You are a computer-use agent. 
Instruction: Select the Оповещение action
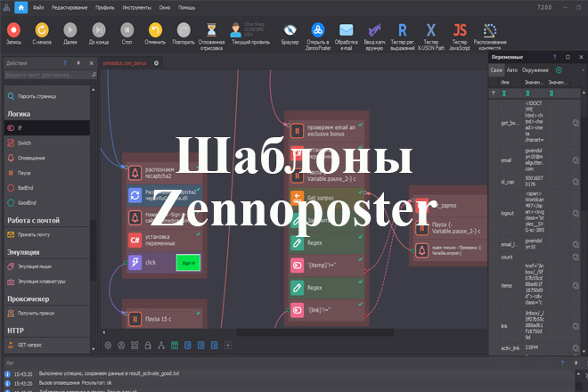47,158
